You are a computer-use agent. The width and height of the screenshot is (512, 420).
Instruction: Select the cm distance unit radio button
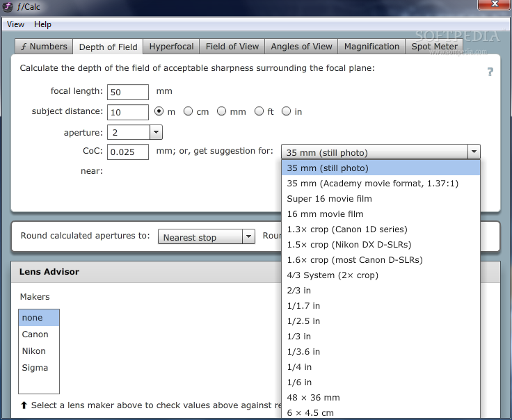pyautogui.click(x=188, y=111)
